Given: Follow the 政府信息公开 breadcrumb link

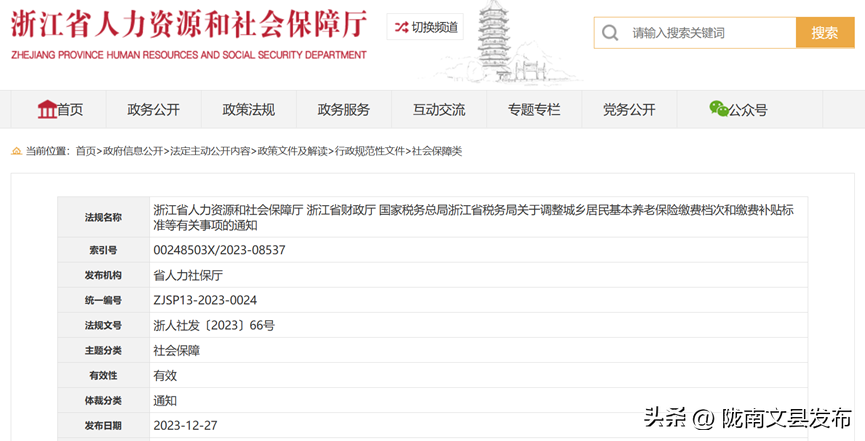Looking at the screenshot, I should click(x=133, y=151).
